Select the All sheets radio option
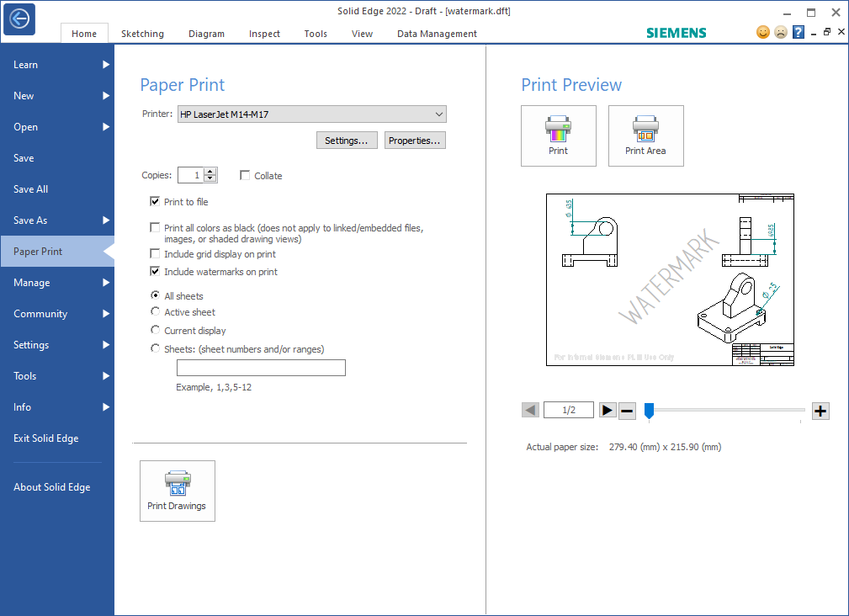This screenshot has width=849, height=616. [x=156, y=295]
